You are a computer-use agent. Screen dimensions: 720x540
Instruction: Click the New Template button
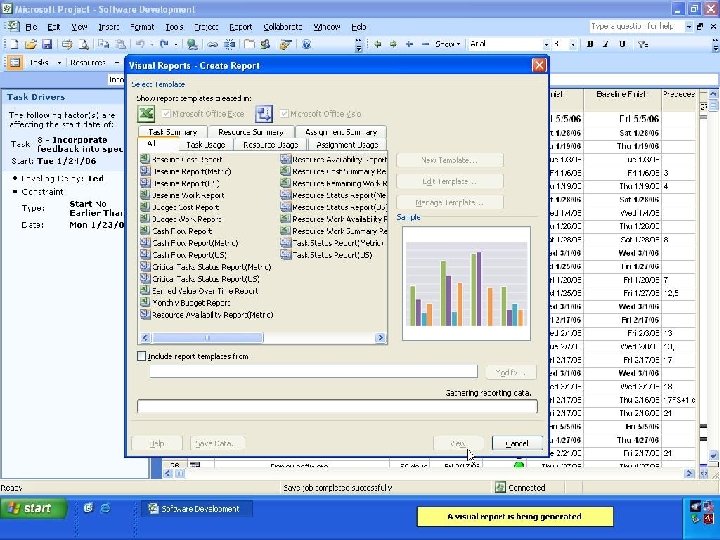click(x=450, y=160)
